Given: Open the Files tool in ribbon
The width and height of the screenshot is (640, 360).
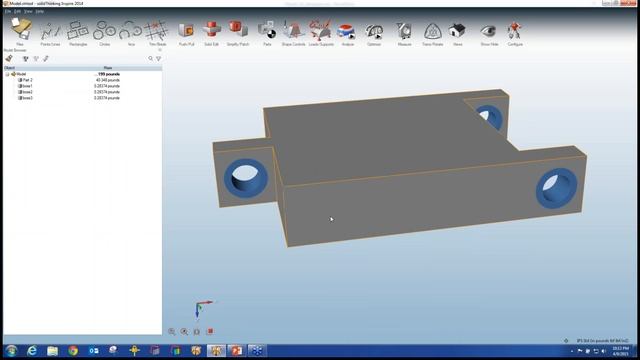Looking at the screenshot, I should [20, 31].
